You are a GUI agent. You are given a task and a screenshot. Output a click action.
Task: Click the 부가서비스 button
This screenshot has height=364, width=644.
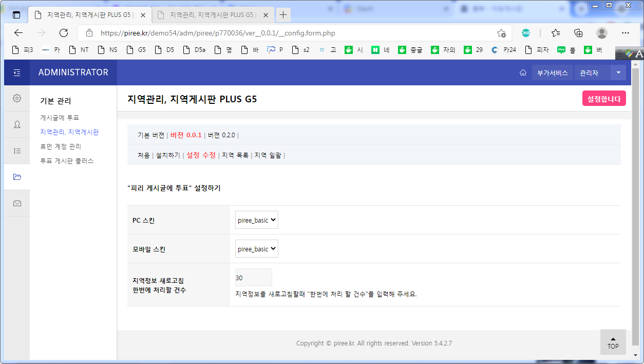pyautogui.click(x=552, y=73)
